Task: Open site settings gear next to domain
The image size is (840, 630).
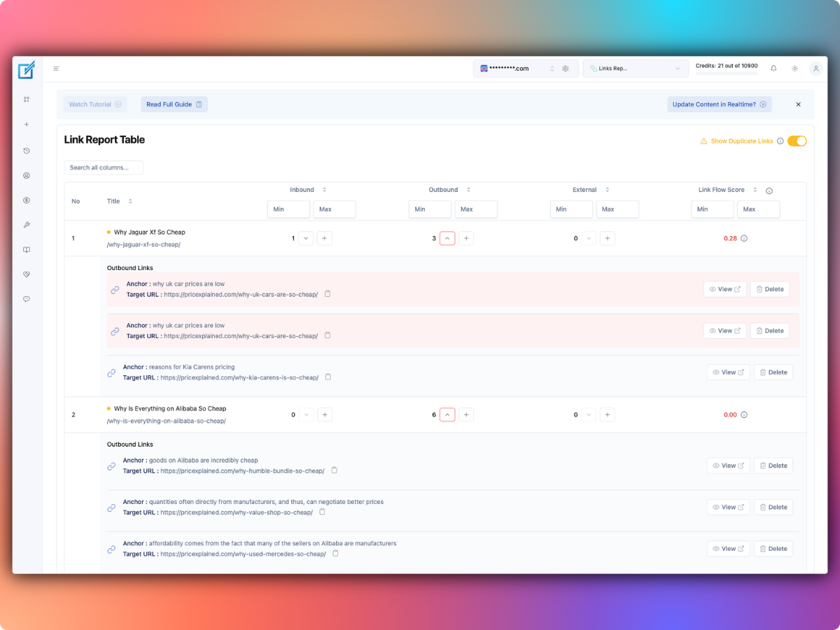Action: [x=566, y=69]
